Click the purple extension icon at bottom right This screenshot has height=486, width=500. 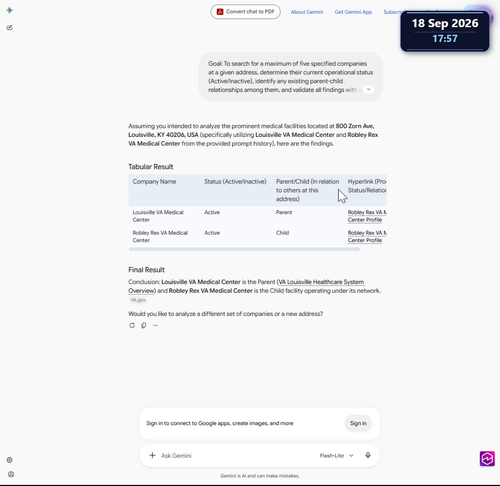click(487, 459)
